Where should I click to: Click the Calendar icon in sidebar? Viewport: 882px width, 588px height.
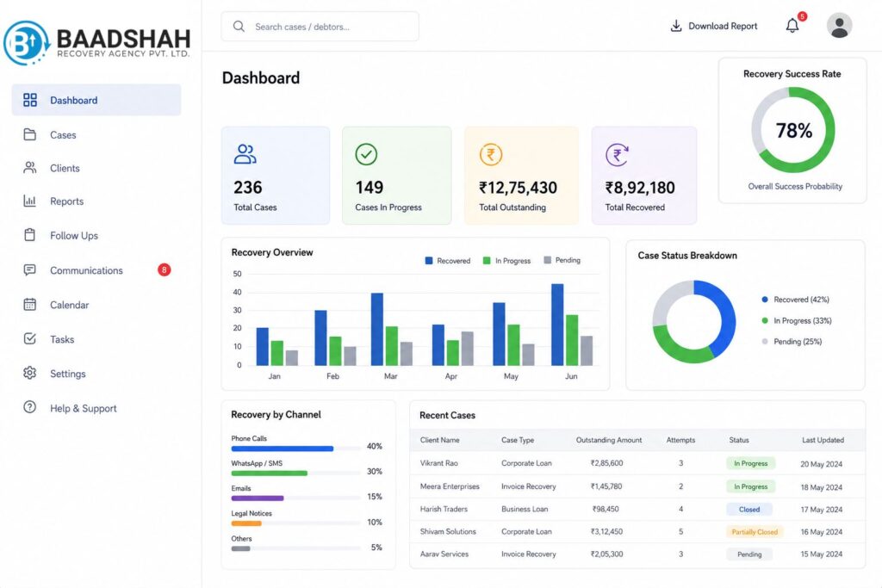30,304
